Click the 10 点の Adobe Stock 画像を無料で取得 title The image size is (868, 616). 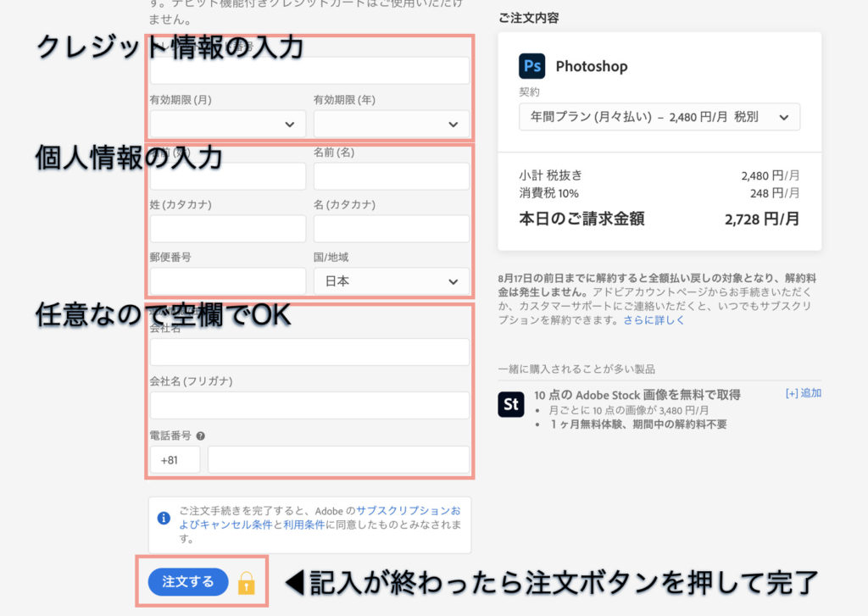pyautogui.click(x=637, y=395)
